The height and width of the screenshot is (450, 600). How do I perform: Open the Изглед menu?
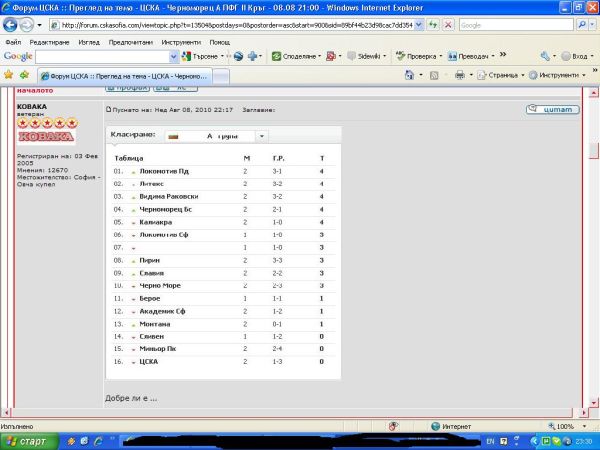pos(89,42)
